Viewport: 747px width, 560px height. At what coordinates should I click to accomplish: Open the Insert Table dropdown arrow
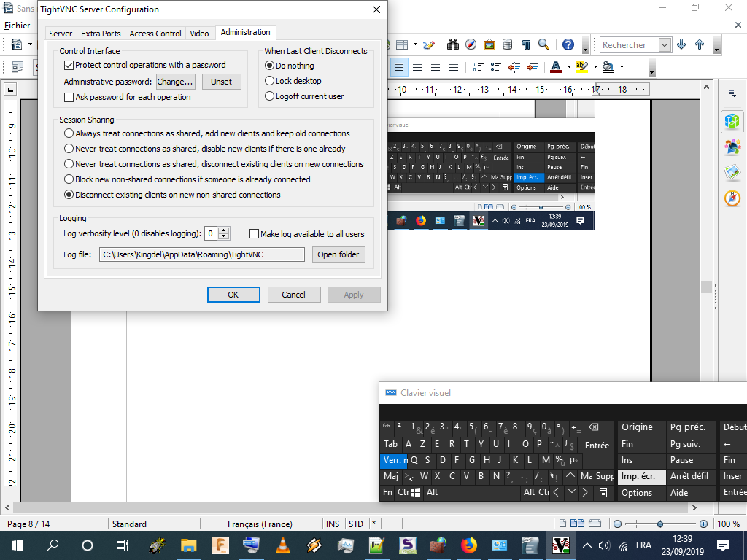[415, 44]
